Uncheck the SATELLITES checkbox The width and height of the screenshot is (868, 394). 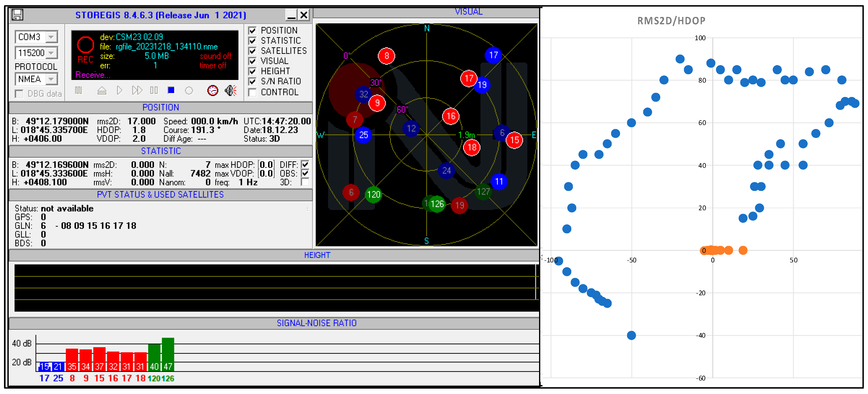click(252, 51)
